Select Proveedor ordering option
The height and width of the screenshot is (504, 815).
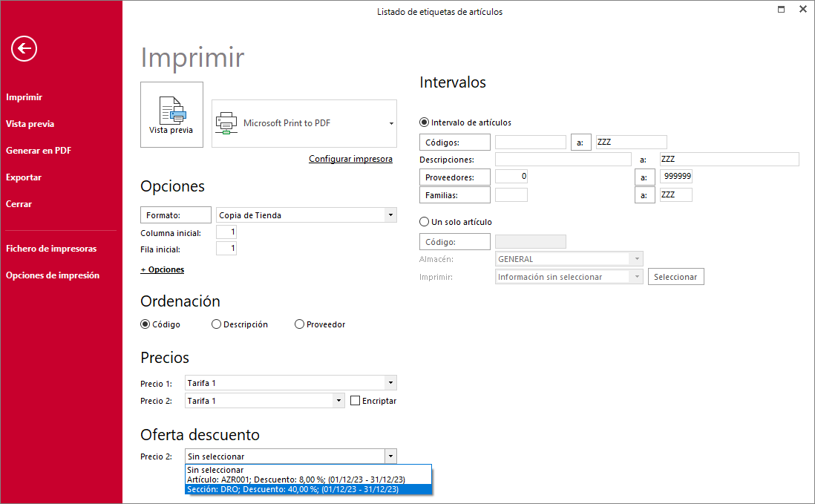[299, 324]
